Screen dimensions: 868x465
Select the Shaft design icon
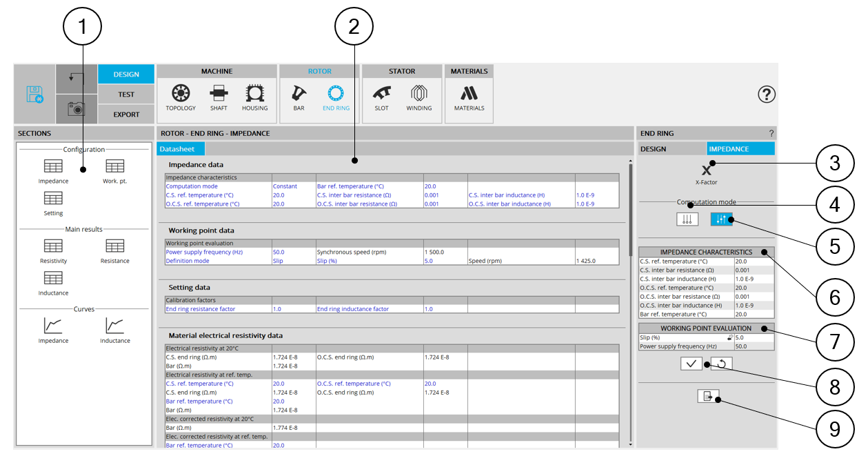[x=219, y=94]
